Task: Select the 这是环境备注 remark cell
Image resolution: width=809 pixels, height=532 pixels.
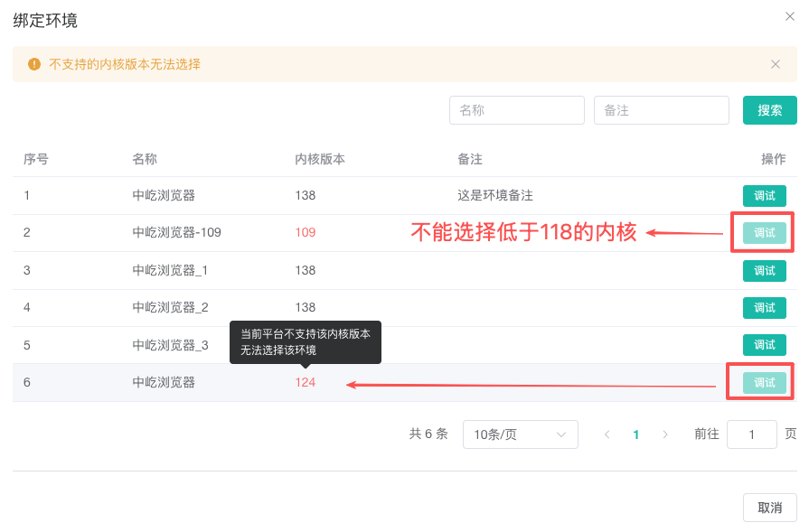Action: tap(494, 195)
